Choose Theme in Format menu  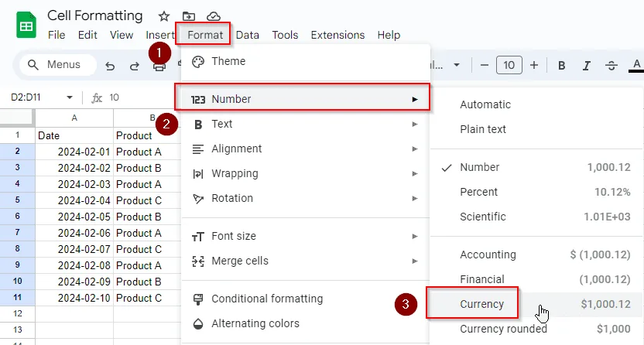point(305,62)
